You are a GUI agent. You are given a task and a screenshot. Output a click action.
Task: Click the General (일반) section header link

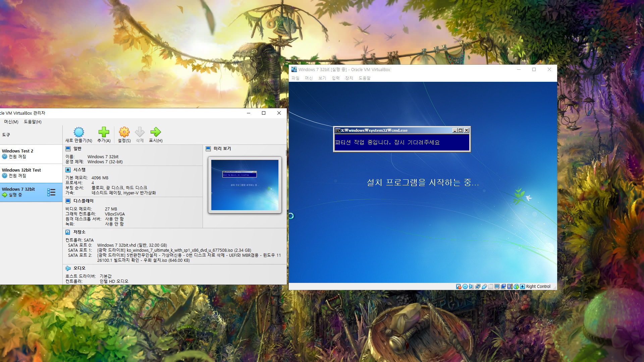(77, 148)
